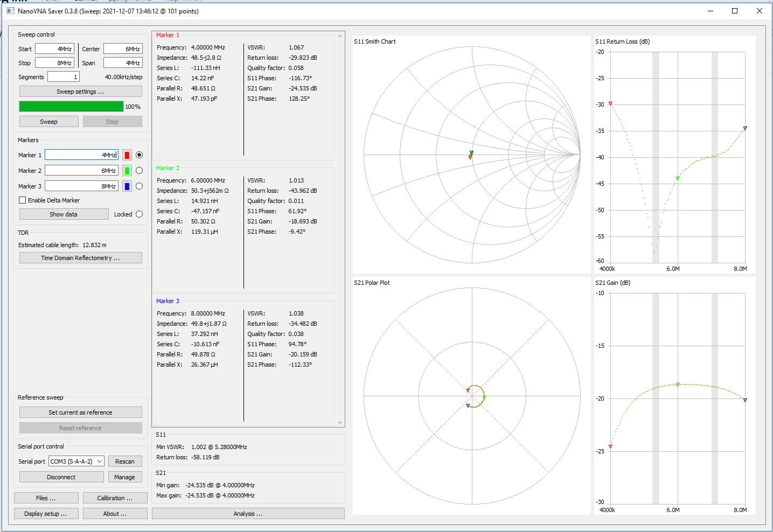This screenshot has width=773, height=532.
Task: Select the Marker 3 radio button
Action: (x=140, y=186)
